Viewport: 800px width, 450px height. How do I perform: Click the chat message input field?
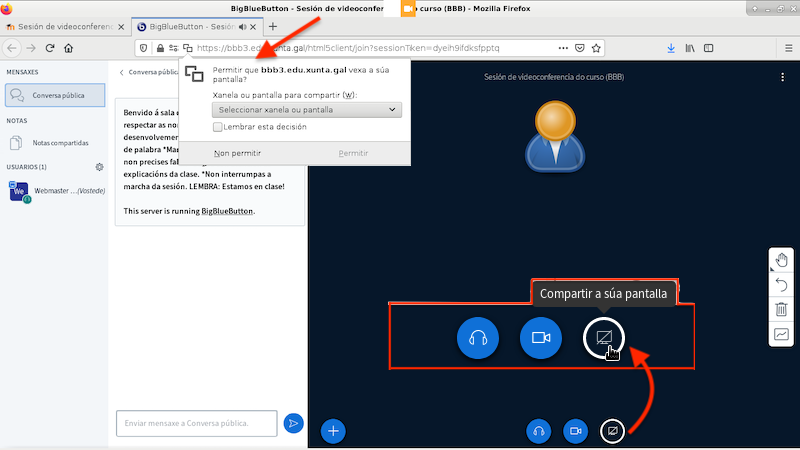[196, 423]
